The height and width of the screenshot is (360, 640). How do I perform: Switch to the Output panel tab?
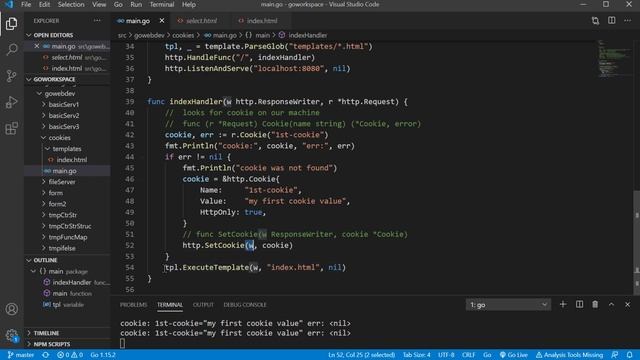coord(203,305)
